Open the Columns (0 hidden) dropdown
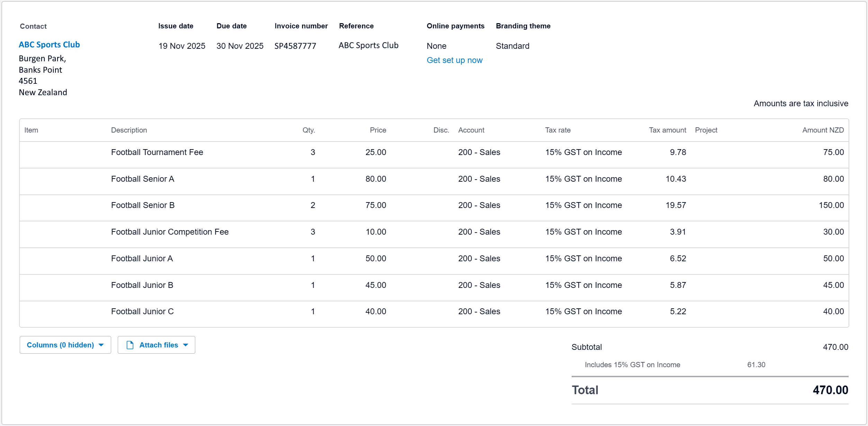868x426 pixels. click(65, 345)
